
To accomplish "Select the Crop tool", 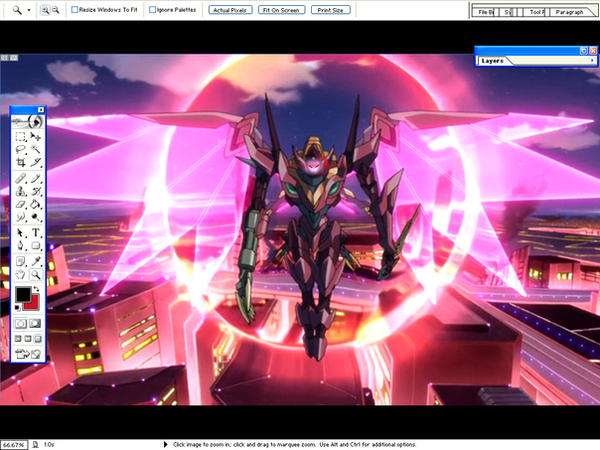I will click(20, 162).
